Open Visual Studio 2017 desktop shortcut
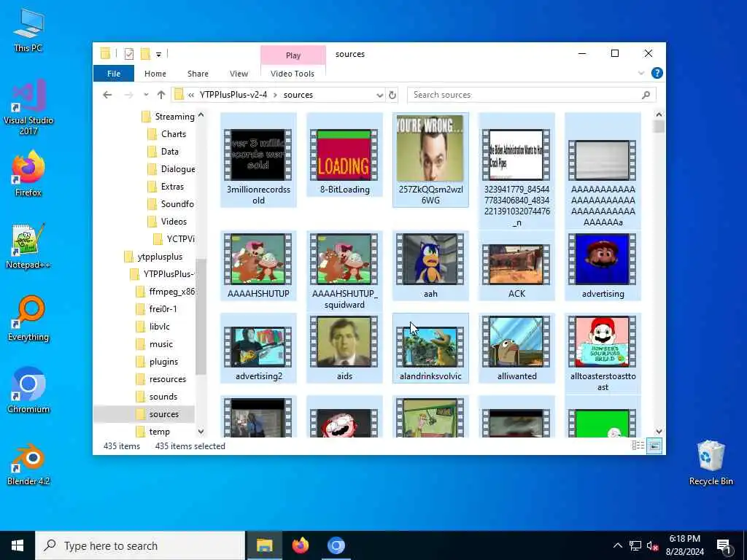This screenshot has height=560, width=747. click(28, 107)
